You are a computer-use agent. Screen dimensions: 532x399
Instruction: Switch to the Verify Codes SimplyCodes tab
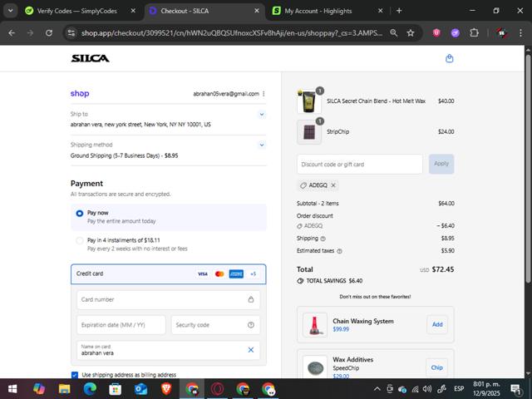coord(76,11)
